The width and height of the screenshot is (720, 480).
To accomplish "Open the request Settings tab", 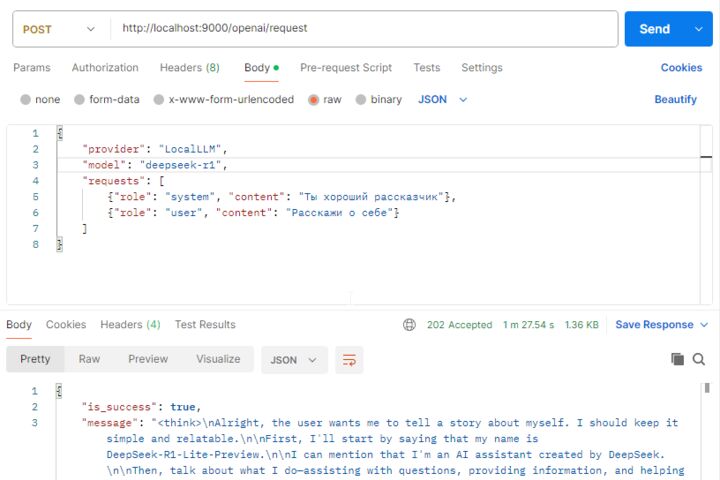I will (482, 68).
